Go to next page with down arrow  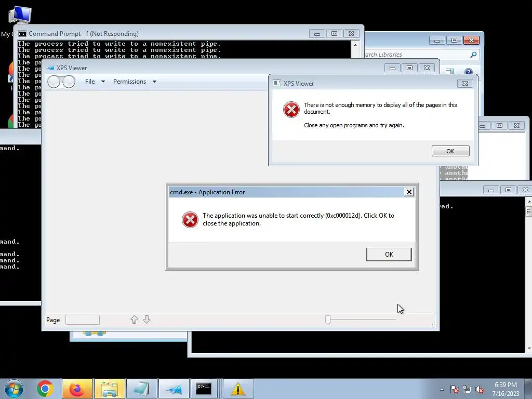coord(147,320)
